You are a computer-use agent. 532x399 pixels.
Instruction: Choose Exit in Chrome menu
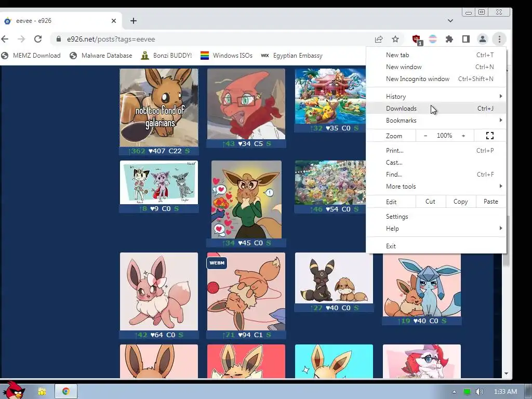pyautogui.click(x=436, y=246)
